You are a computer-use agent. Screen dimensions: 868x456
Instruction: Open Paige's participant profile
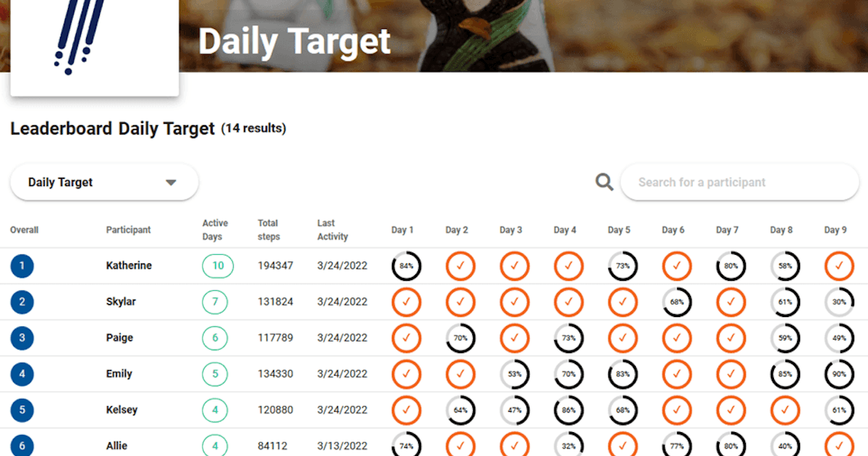click(x=119, y=337)
